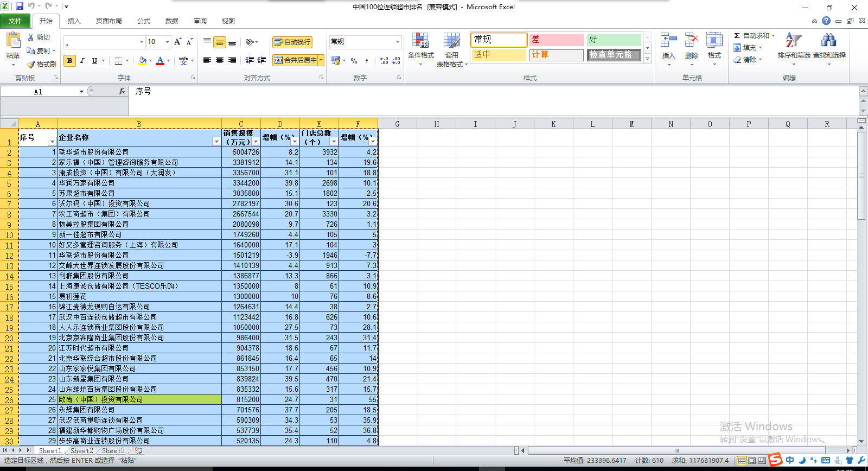Click the Excel Help question mark icon
The height and width of the screenshot is (471, 868).
pos(826,21)
